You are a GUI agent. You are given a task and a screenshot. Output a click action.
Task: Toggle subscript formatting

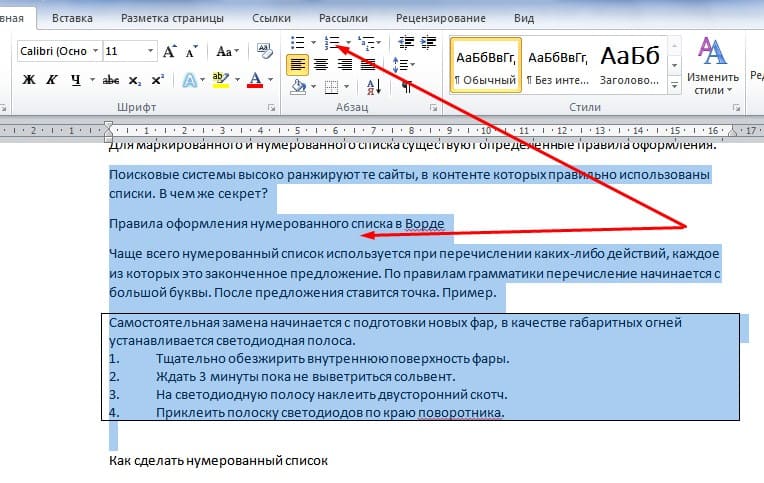tap(134, 80)
